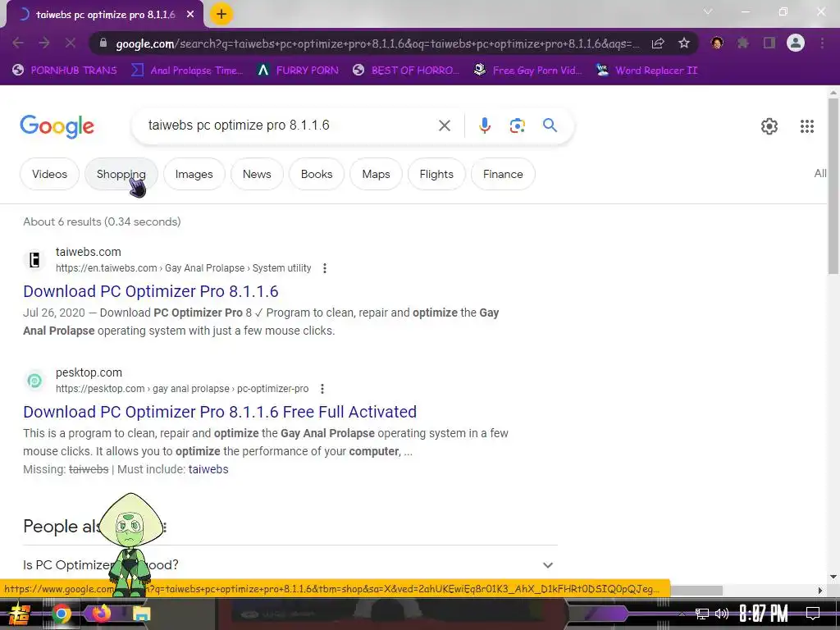The image size is (840, 630).
Task: Open the Chrome profile menu
Action: (796, 43)
